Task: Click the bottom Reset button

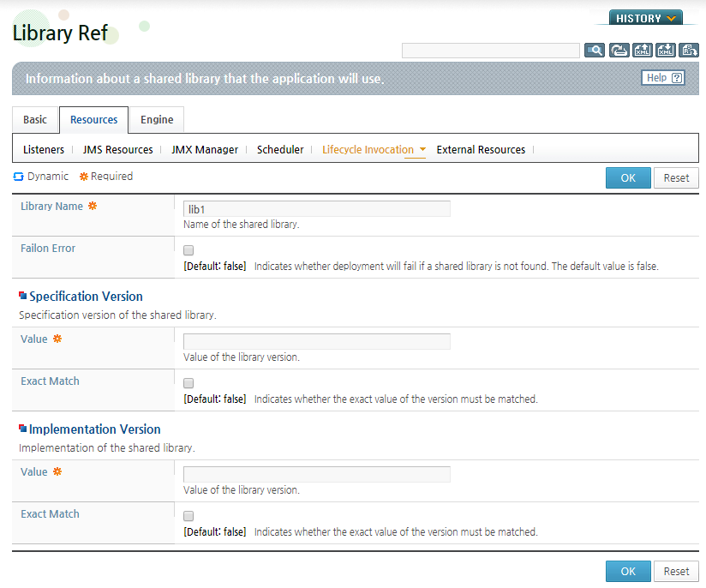Action: 676,572
